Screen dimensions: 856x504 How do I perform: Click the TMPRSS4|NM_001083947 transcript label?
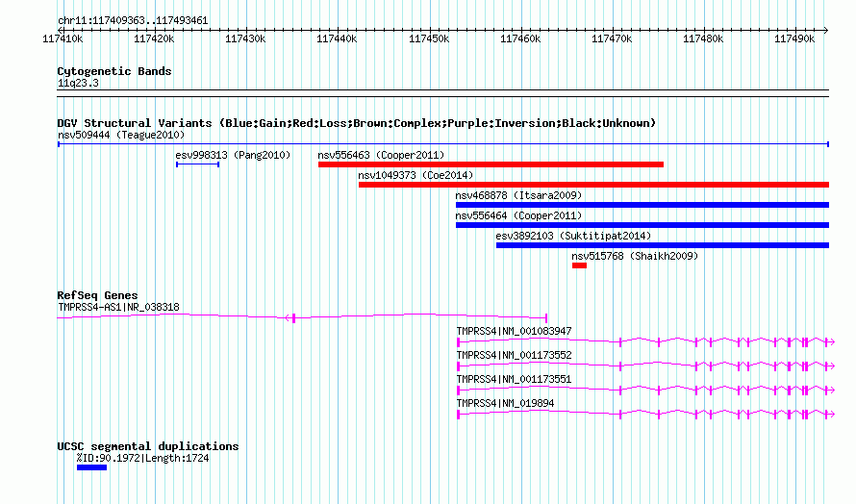(x=514, y=331)
